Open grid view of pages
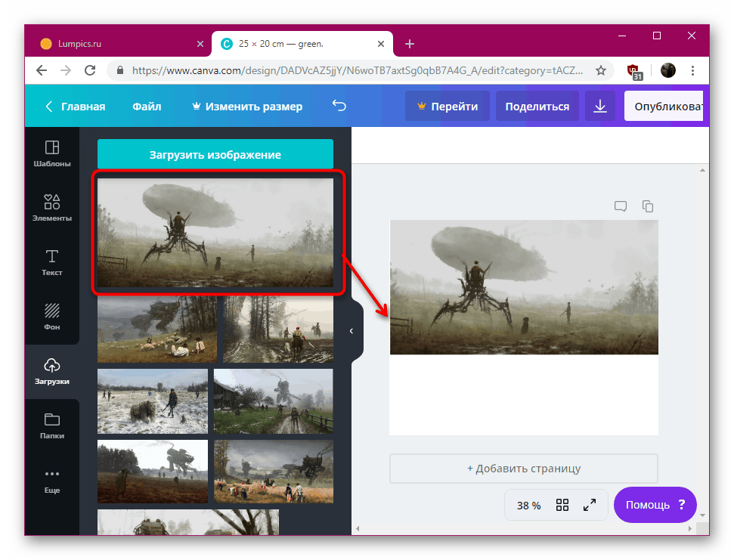The height and width of the screenshot is (560, 734). (x=562, y=505)
